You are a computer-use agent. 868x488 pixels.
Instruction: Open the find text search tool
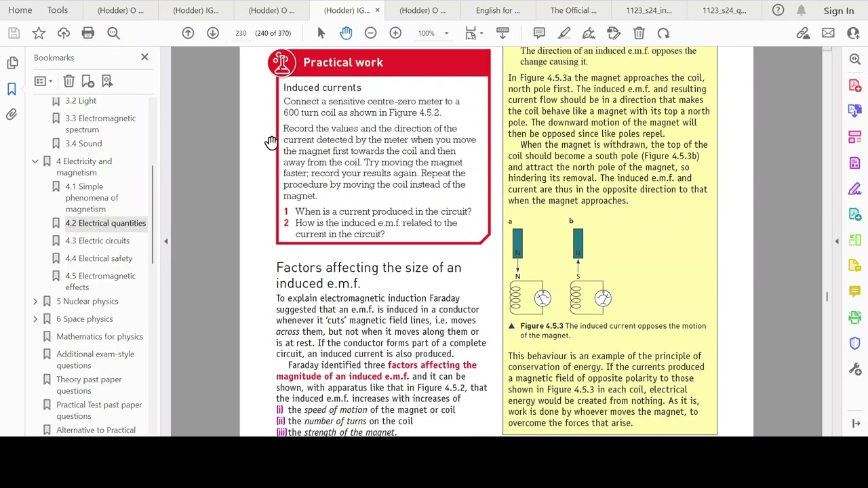(x=113, y=33)
